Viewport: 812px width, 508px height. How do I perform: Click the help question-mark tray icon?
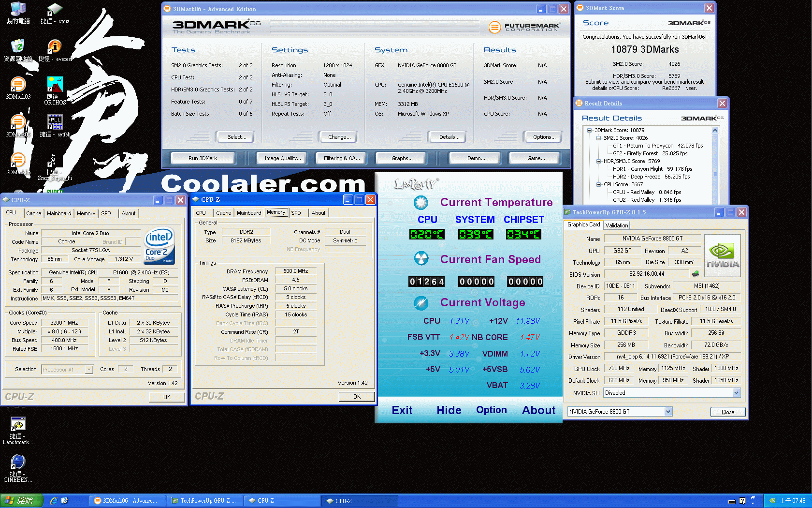[x=742, y=501]
